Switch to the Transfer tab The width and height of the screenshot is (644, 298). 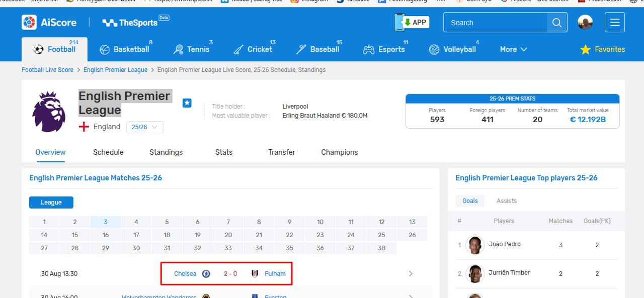[282, 152]
